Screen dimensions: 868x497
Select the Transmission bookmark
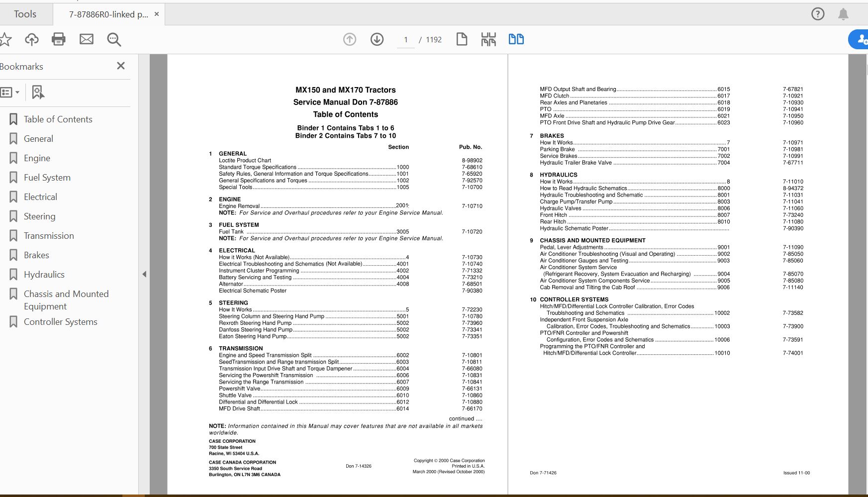tap(48, 235)
